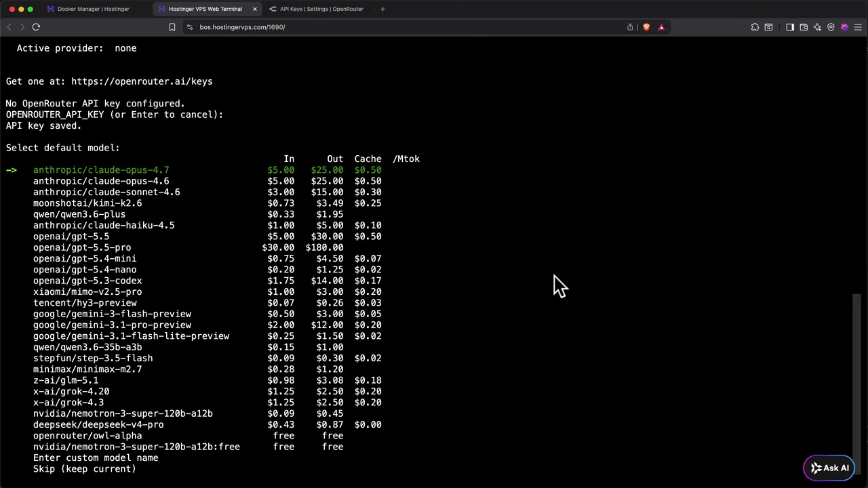Click the OpenRouter favicon on API Keys tab
868x488 pixels.
coord(273,9)
